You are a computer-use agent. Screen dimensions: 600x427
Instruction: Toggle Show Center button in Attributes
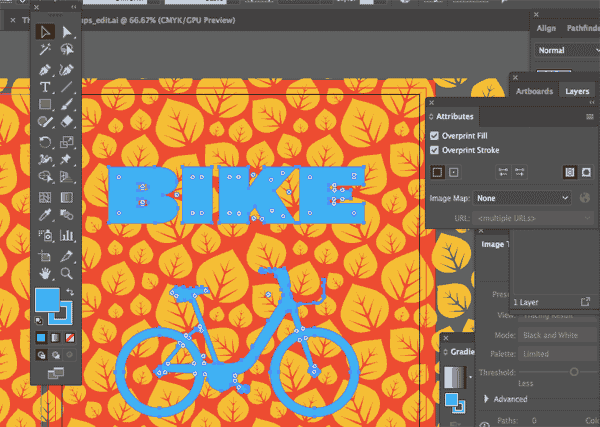click(x=453, y=172)
